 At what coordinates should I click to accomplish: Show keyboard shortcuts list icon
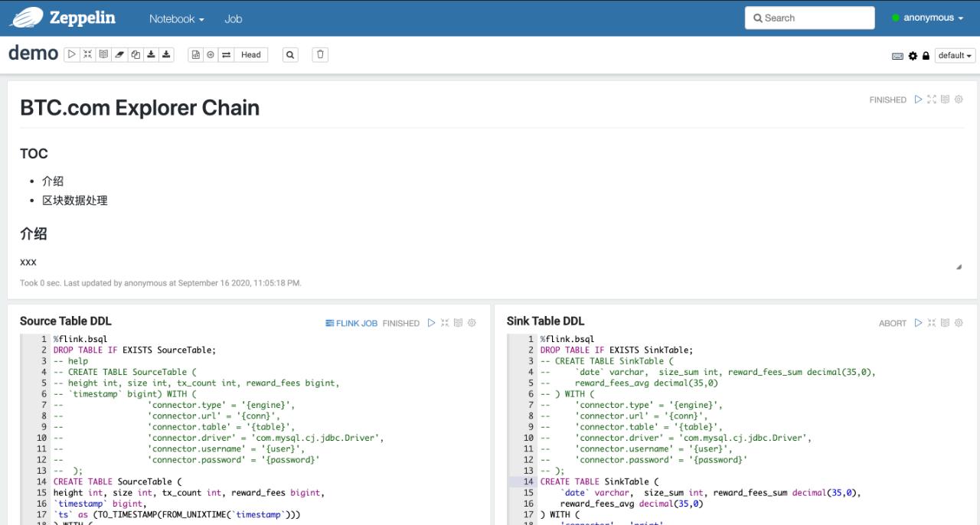point(898,56)
